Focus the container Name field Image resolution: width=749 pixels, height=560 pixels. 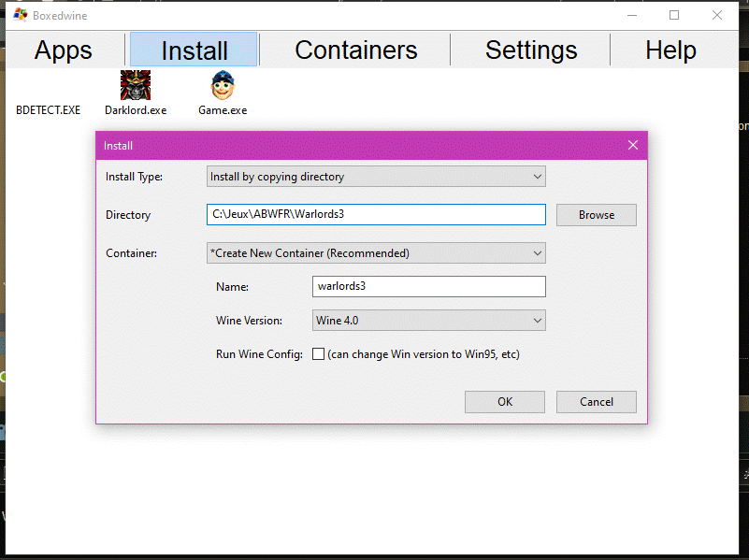point(429,286)
